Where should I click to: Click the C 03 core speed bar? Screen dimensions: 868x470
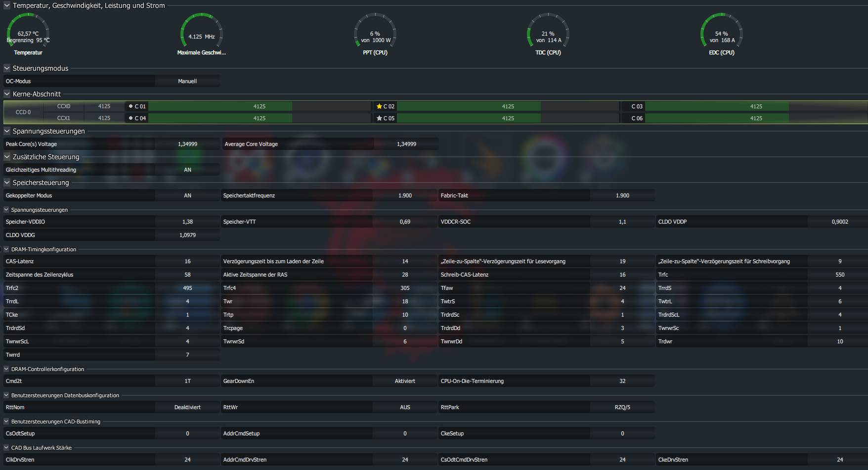click(x=756, y=106)
